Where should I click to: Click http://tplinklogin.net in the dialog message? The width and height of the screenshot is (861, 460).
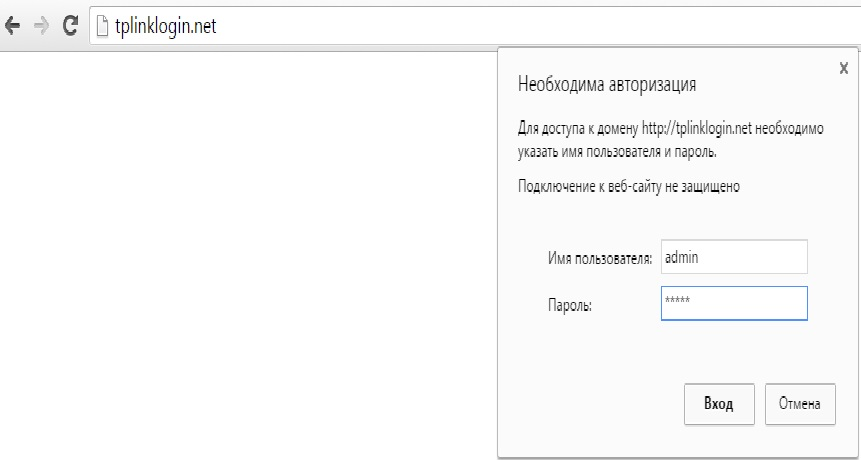(x=696, y=130)
